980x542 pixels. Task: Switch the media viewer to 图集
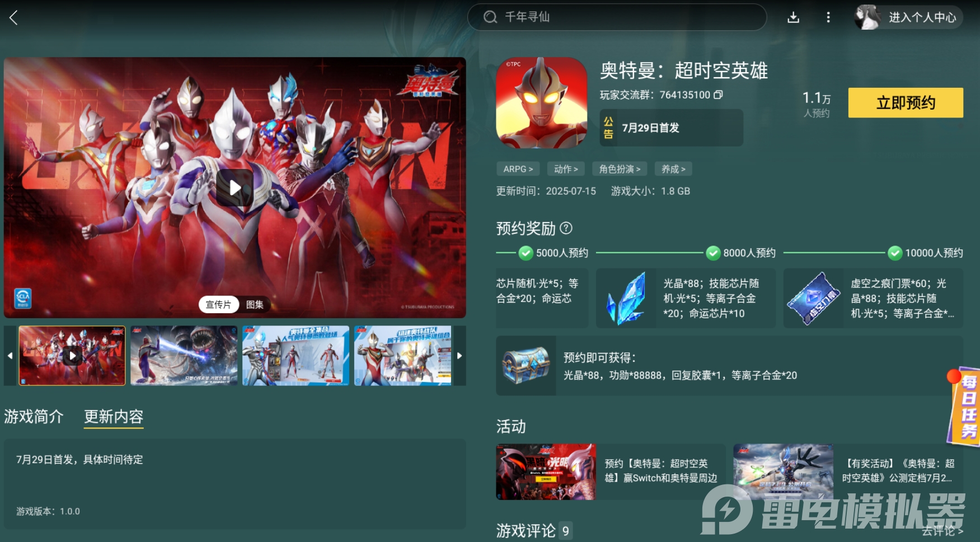click(x=255, y=304)
